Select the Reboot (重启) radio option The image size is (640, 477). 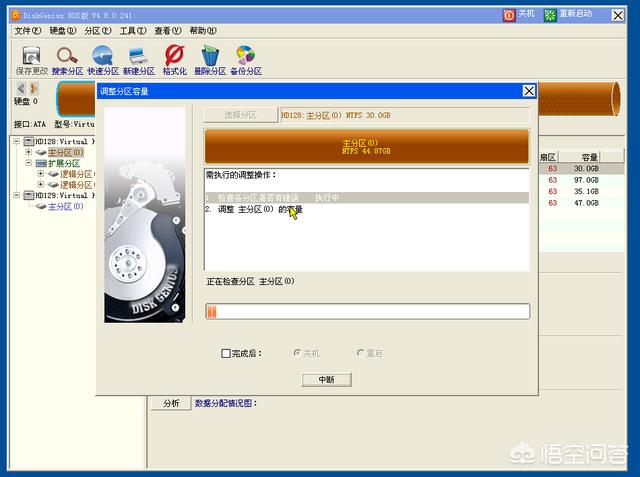[x=360, y=353]
